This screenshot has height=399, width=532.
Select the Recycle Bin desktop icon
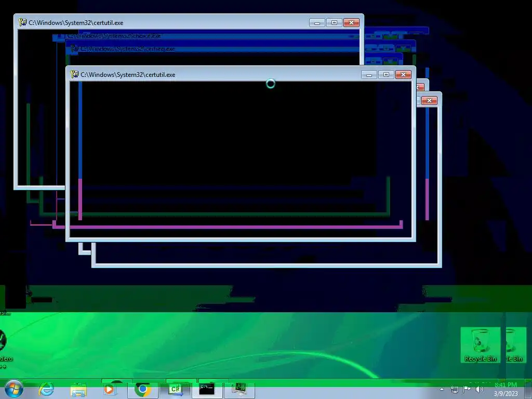480,345
